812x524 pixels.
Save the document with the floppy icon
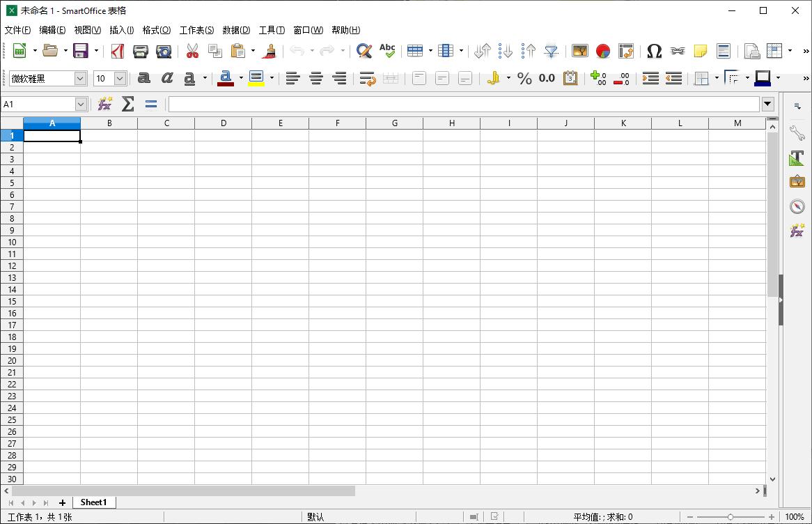(x=81, y=51)
